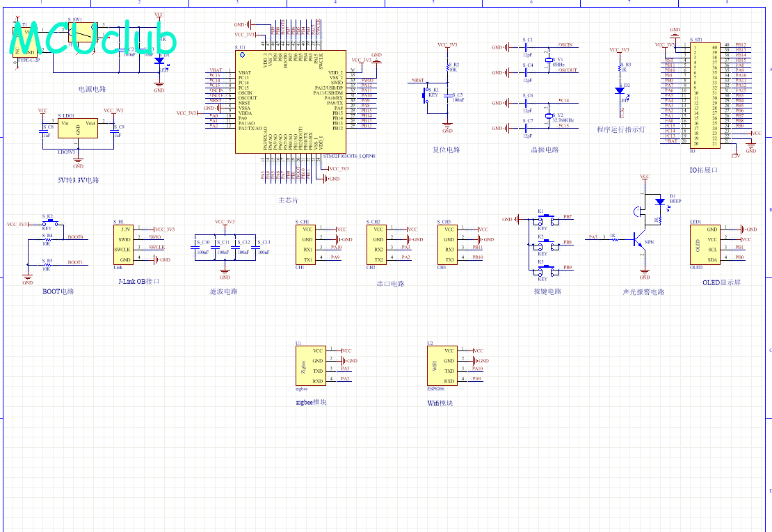Select the ESP8266 part name under U2
772x532 pixels.
tap(435, 389)
